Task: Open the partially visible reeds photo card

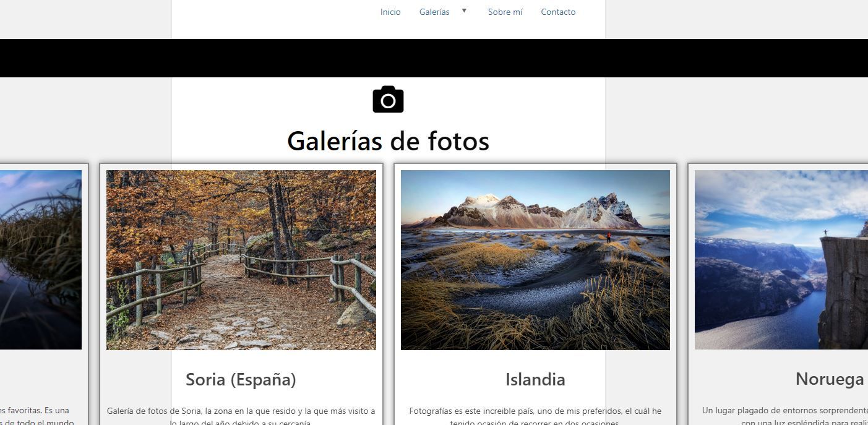Action: (x=41, y=260)
